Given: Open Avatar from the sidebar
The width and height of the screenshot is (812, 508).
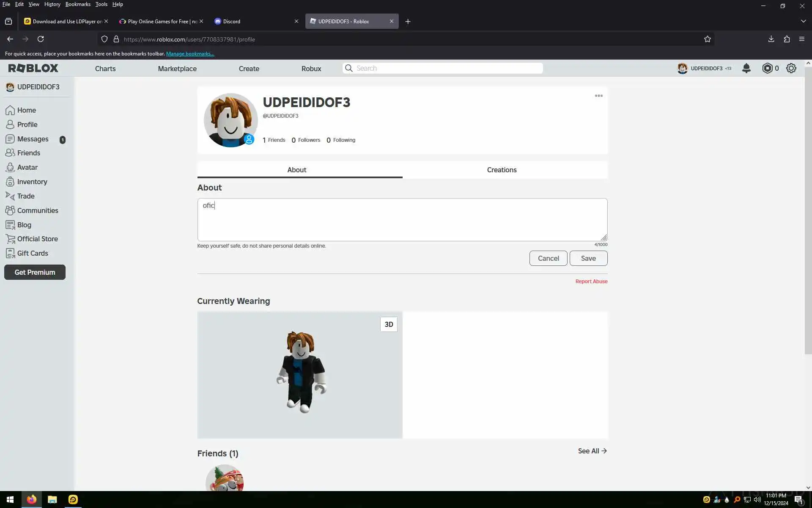Looking at the screenshot, I should point(27,167).
